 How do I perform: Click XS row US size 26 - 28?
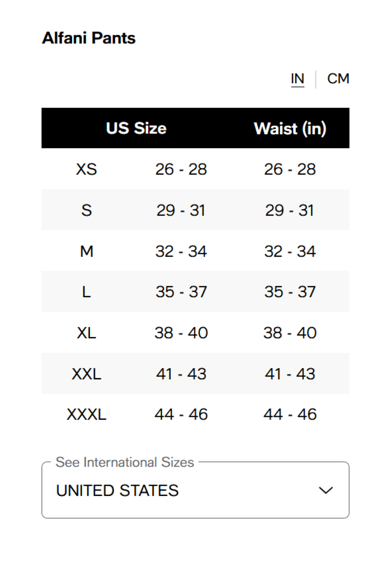click(181, 169)
